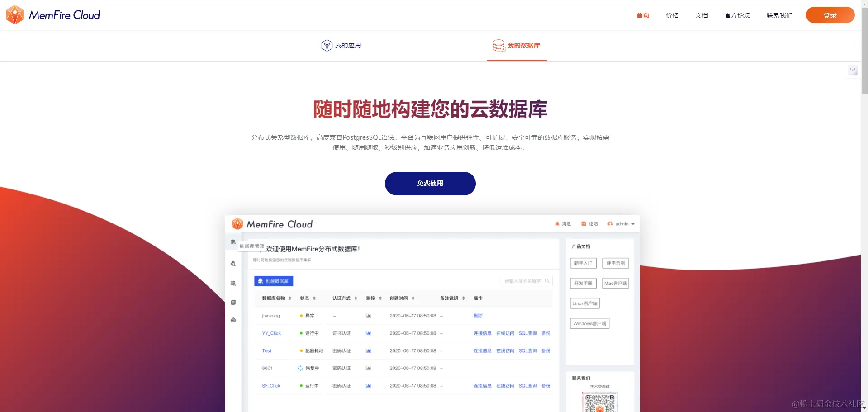This screenshot has width=868, height=412.
Task: Click the 免费使用 button
Action: 430,184
